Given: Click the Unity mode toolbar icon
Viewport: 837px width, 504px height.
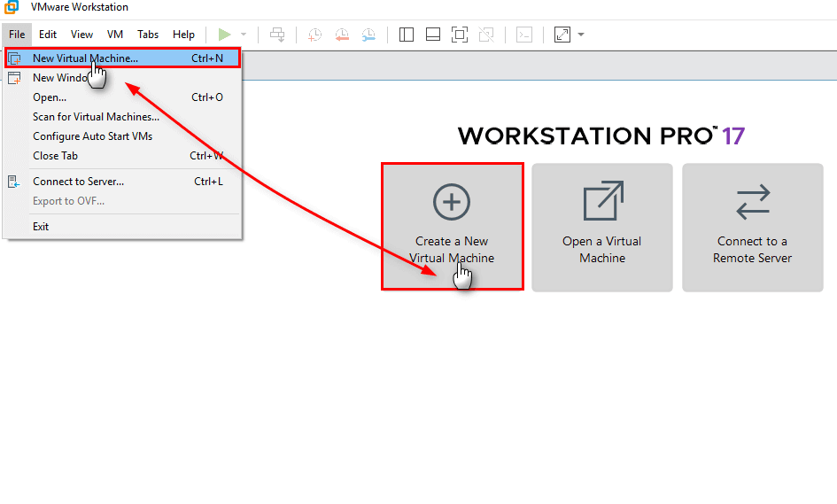Looking at the screenshot, I should (x=486, y=35).
